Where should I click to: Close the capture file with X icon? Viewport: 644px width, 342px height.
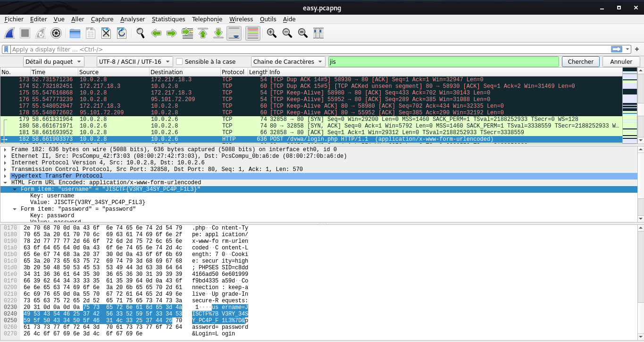click(106, 33)
